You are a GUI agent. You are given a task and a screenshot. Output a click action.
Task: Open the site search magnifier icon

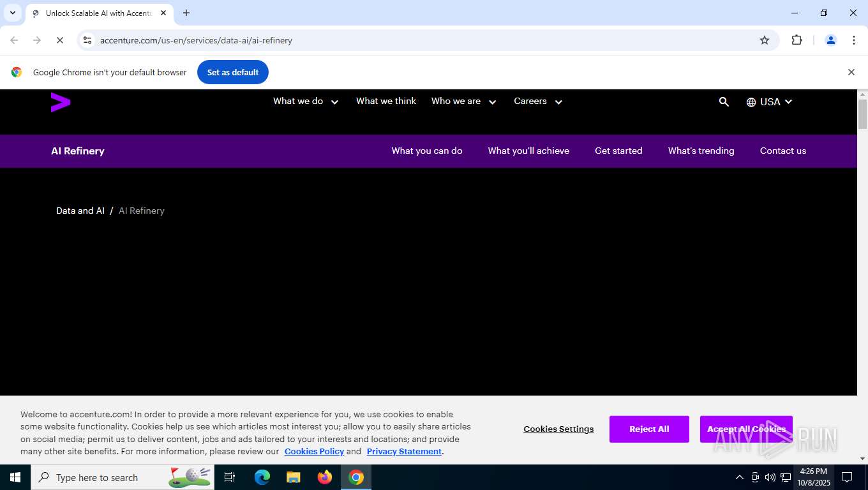pyautogui.click(x=724, y=101)
